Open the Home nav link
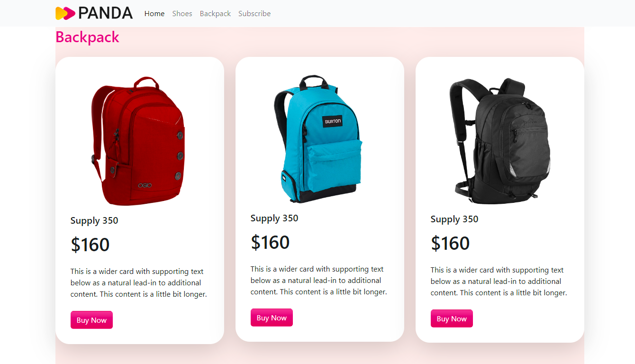This screenshot has height=364, width=635. pyautogui.click(x=154, y=14)
